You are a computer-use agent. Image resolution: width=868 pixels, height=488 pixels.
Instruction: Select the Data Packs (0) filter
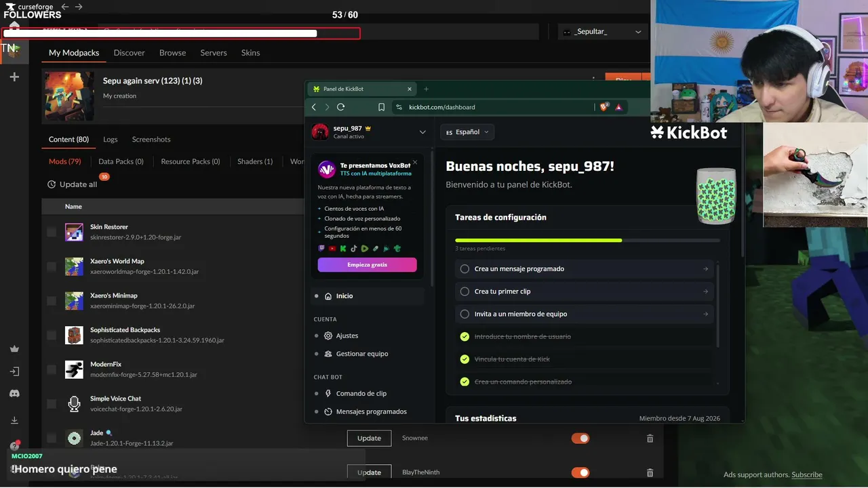point(121,161)
